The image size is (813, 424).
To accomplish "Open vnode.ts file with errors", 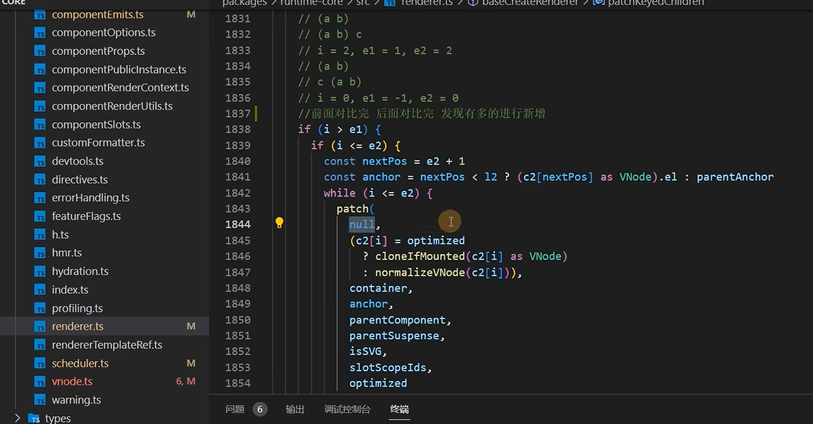I will coord(72,382).
